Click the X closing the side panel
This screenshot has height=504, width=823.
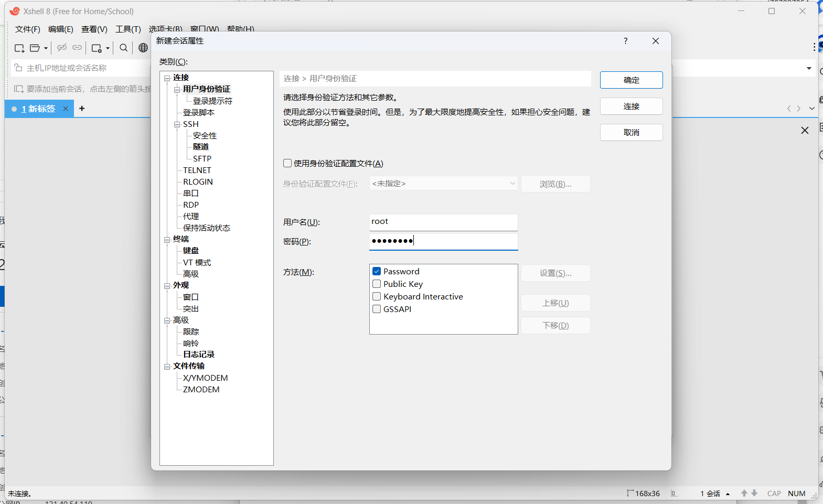click(x=805, y=130)
